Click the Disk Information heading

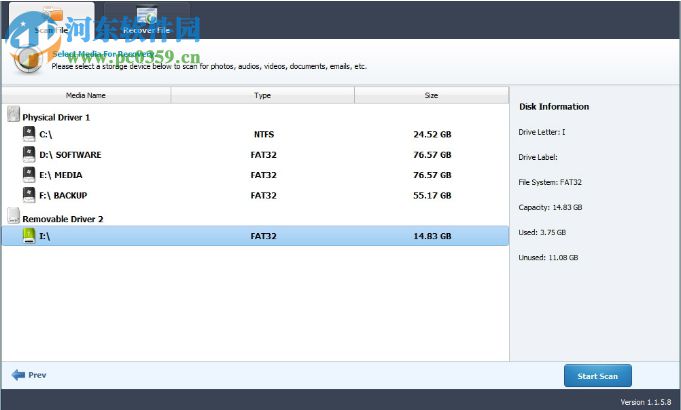pos(554,107)
